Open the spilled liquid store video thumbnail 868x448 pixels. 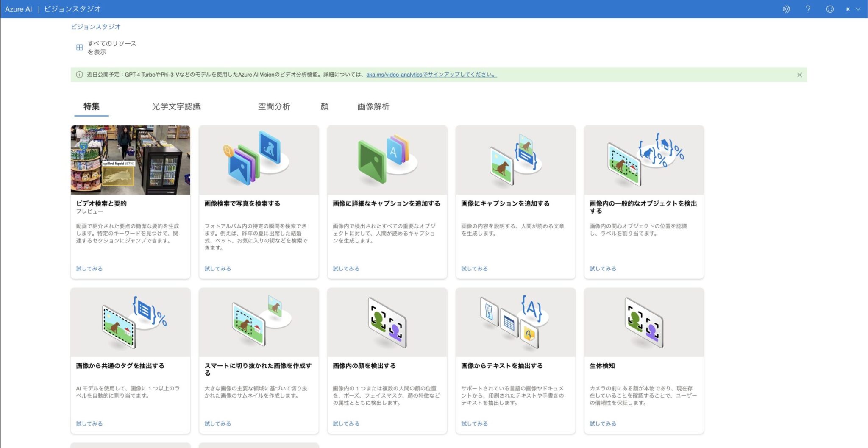(130, 160)
